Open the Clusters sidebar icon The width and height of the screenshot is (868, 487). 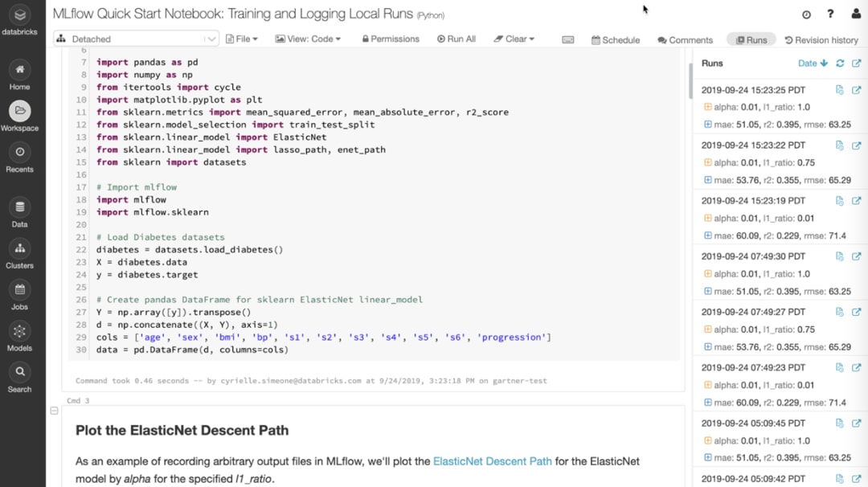point(19,249)
